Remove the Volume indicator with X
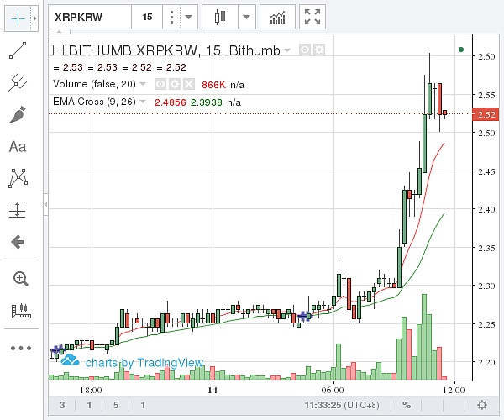 (189, 84)
